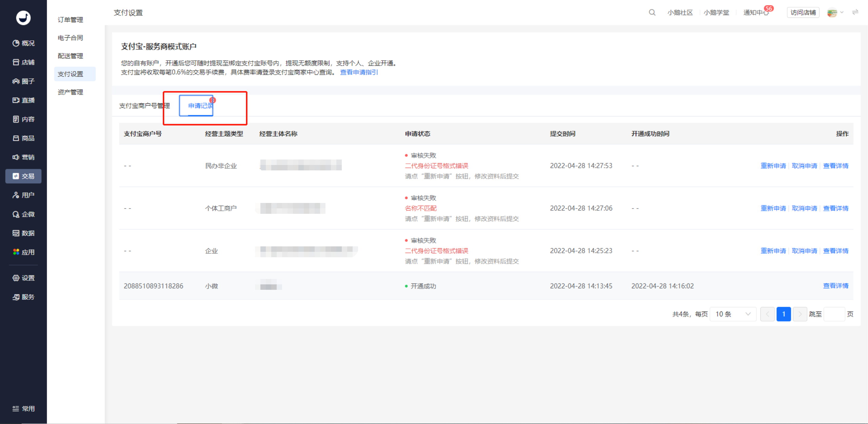Open the 直播 live sidebar item

coord(23,100)
